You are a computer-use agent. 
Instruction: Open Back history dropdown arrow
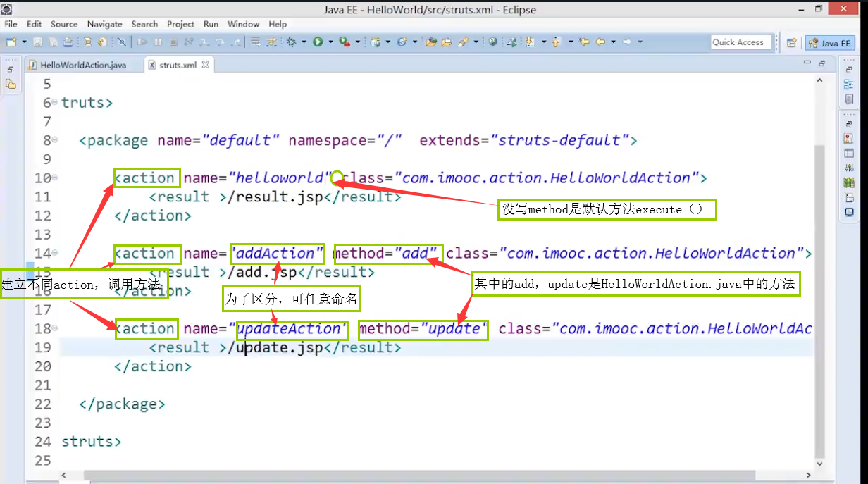(x=613, y=42)
